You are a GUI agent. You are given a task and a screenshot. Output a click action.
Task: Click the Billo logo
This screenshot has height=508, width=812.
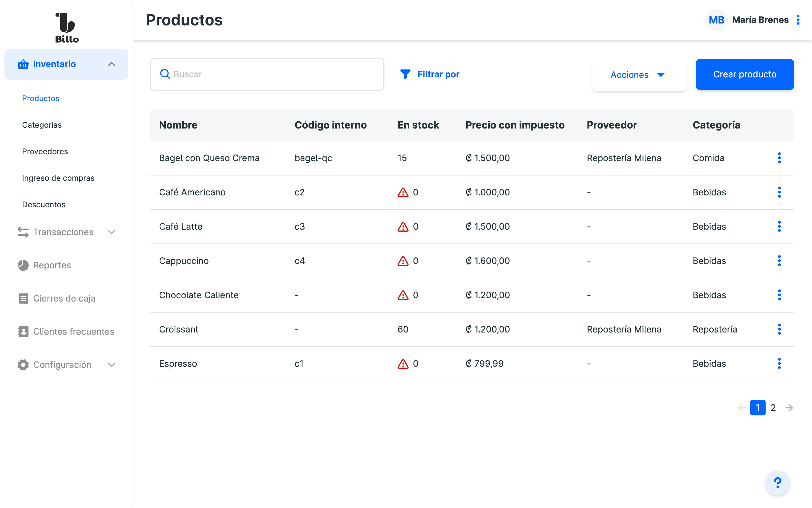[67, 28]
